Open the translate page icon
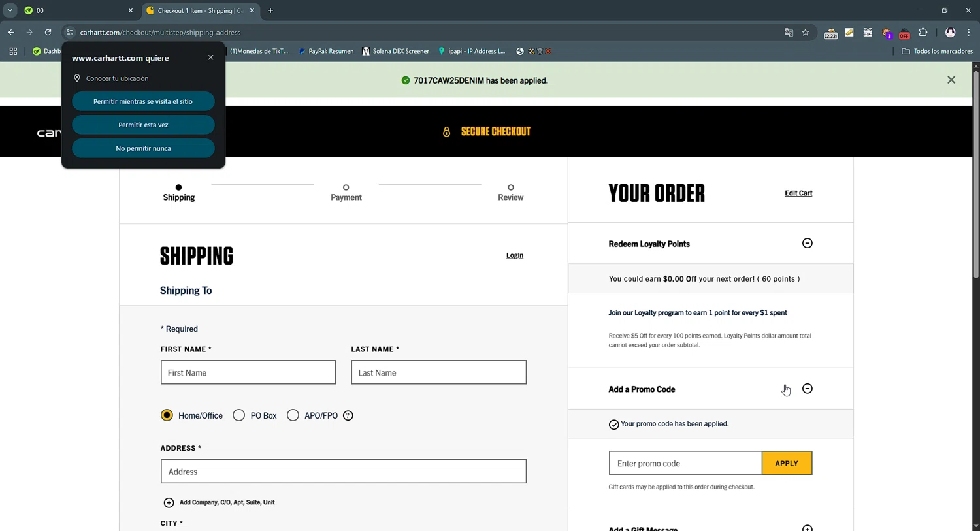This screenshot has height=531, width=980. [789, 32]
